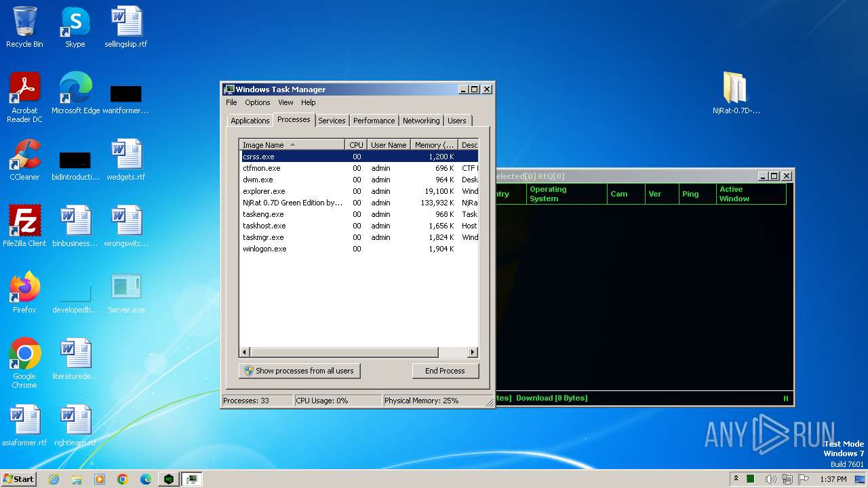Launch Skype from the desktop
Screen dimensions: 868x488
coord(75,27)
